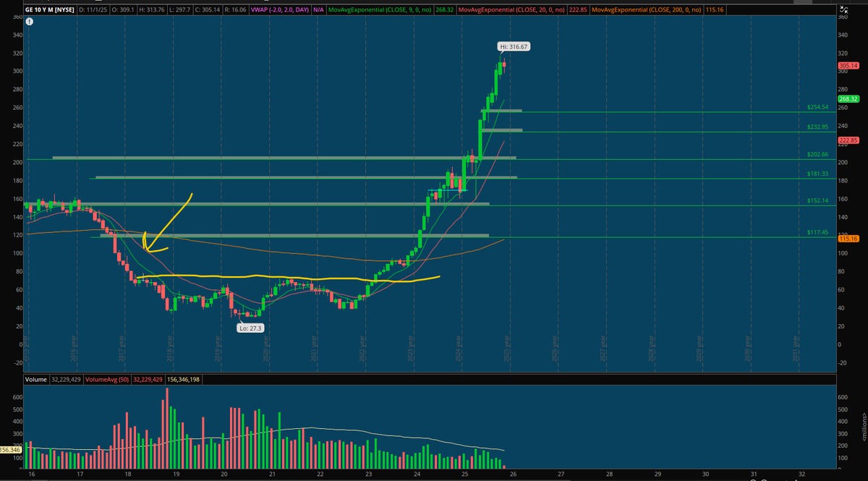868x481 pixels.
Task: Select the VWAP (-2.0, 2.0, DAY) study label
Action: [281, 10]
